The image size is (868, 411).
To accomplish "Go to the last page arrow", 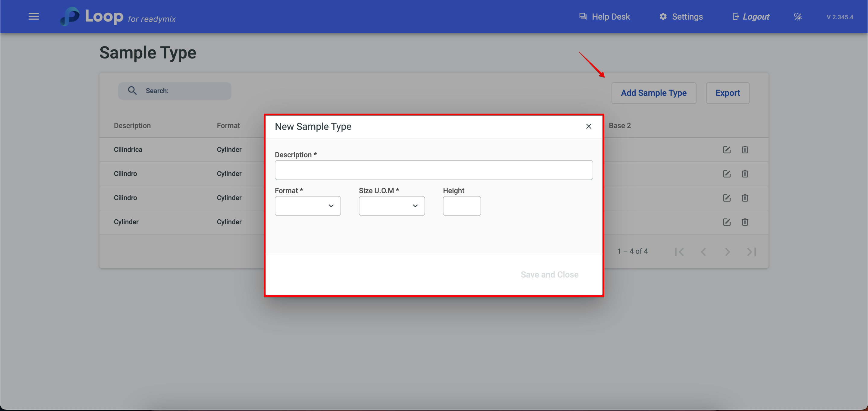I will [751, 252].
